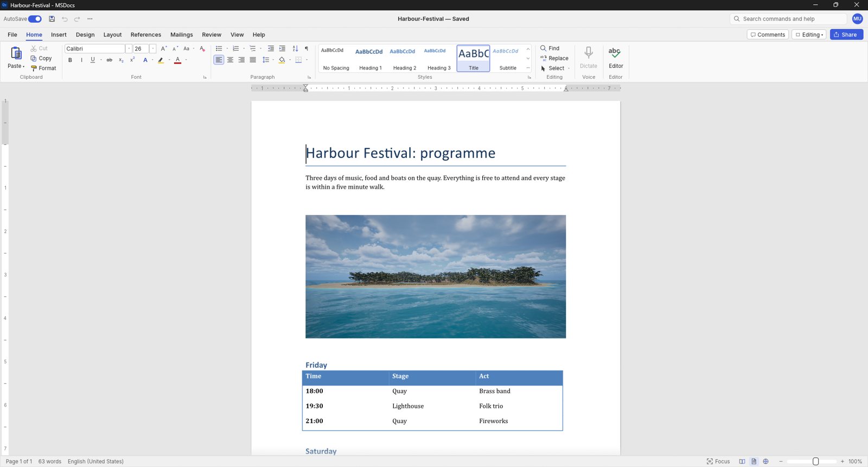The image size is (868, 467).
Task: Launch the Editor spelling checker
Action: pos(616,58)
